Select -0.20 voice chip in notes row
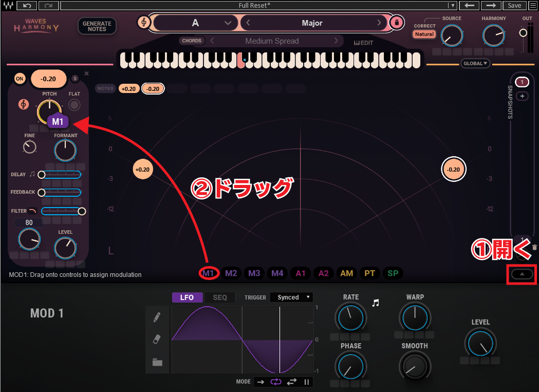This screenshot has width=539, height=392. pyautogui.click(x=153, y=89)
